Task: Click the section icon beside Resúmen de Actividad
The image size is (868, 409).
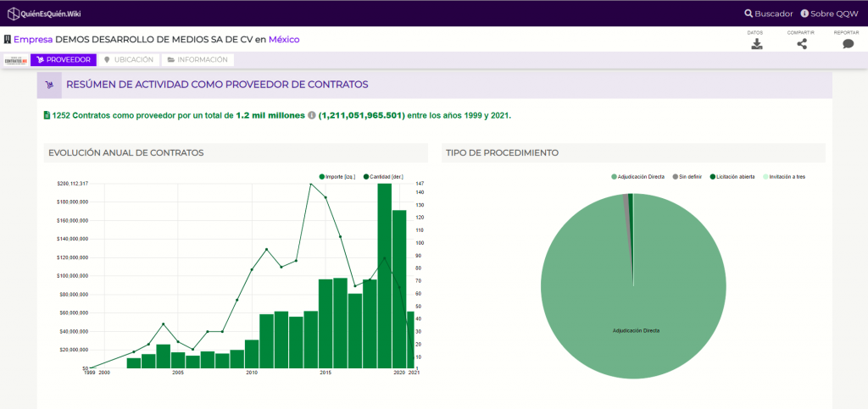Action: [x=49, y=86]
